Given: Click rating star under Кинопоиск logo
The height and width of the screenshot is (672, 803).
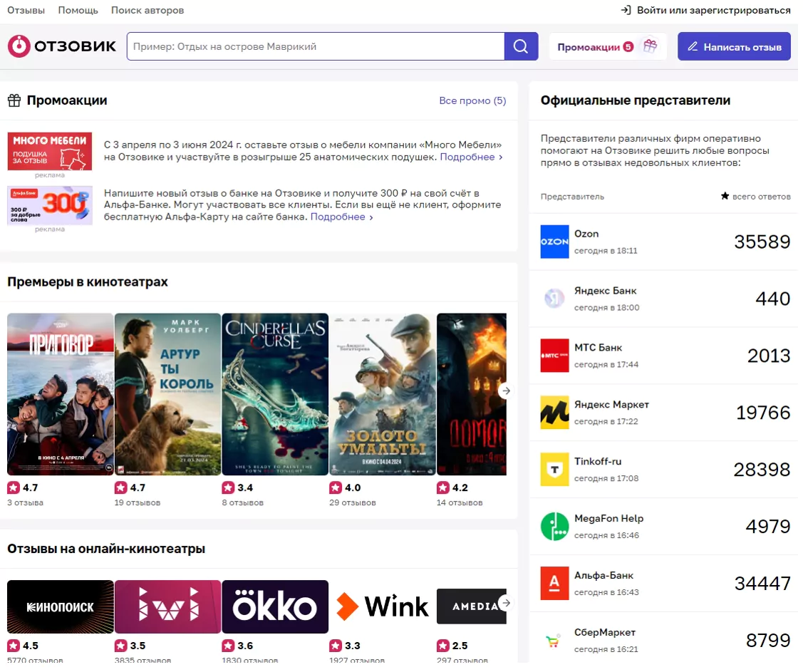Looking at the screenshot, I should (x=14, y=650).
